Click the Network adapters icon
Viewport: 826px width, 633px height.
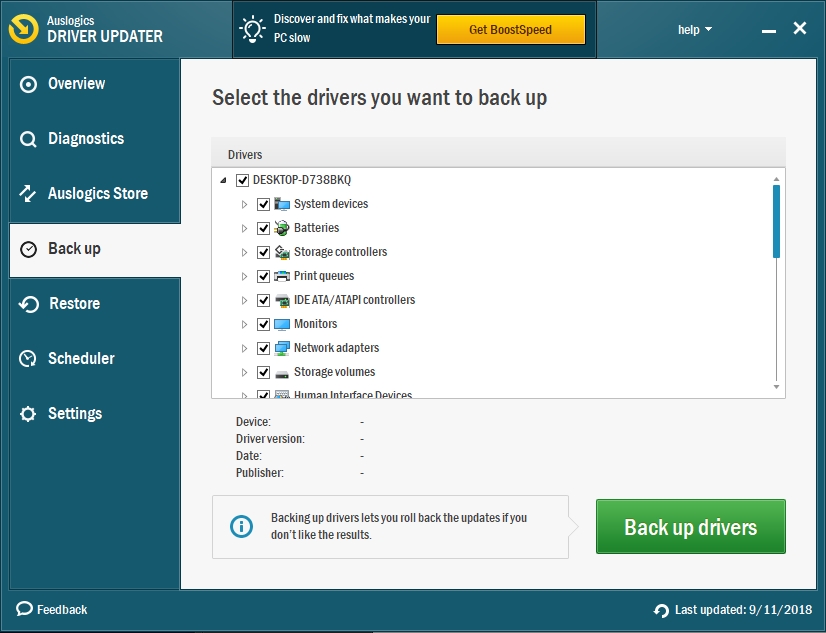(282, 348)
